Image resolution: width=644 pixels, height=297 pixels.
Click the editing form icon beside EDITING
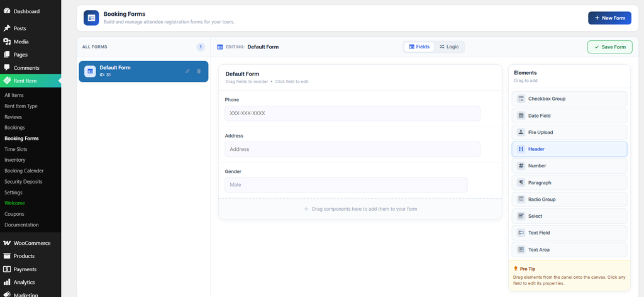click(219, 47)
